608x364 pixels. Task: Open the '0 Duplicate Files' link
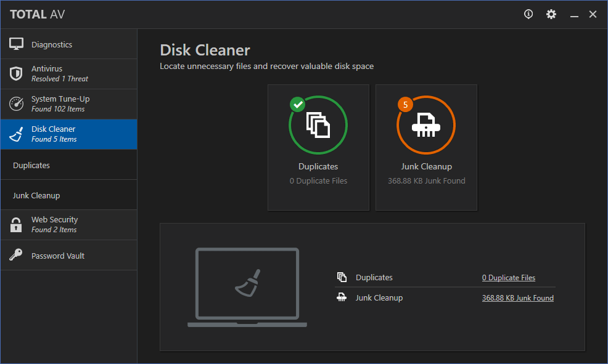(x=508, y=278)
